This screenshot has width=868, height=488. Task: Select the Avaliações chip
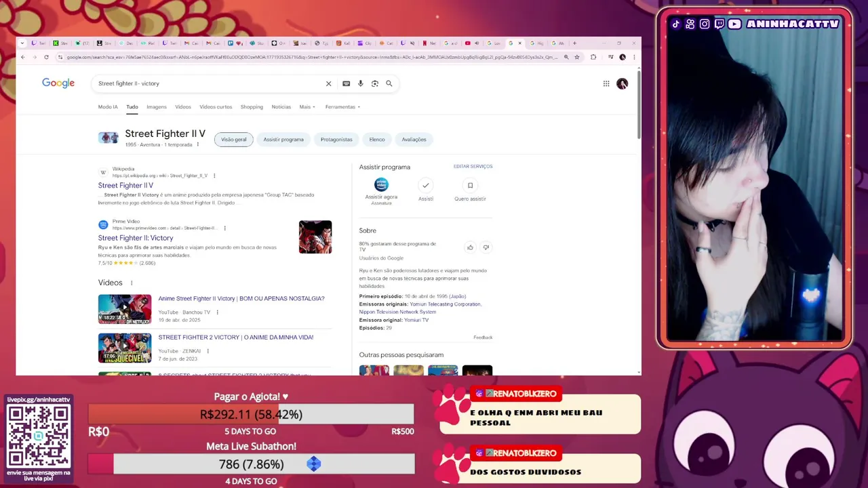(414, 139)
